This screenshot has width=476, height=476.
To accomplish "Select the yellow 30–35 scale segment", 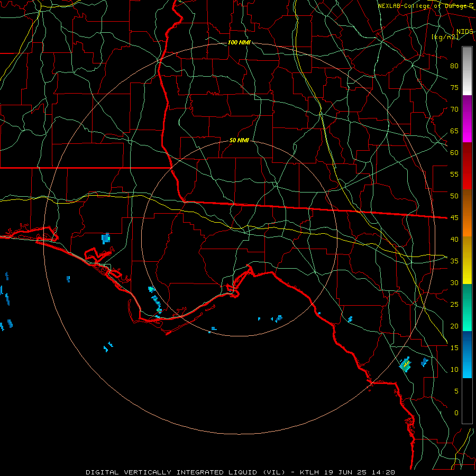I will (467, 260).
